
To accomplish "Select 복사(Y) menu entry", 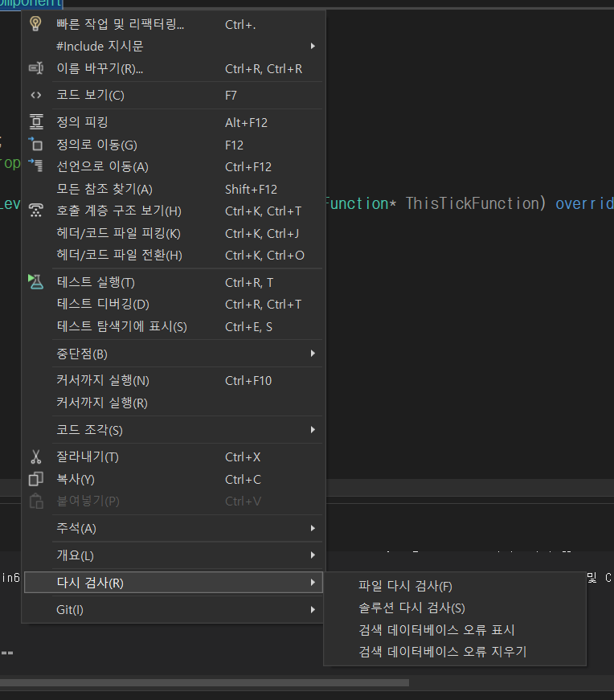I will click(174, 479).
